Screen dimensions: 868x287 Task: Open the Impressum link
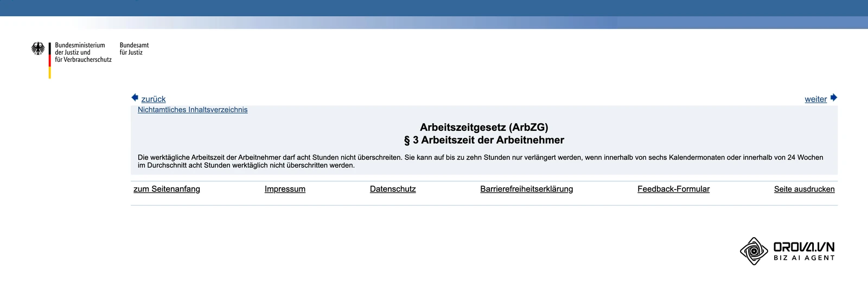tap(285, 189)
